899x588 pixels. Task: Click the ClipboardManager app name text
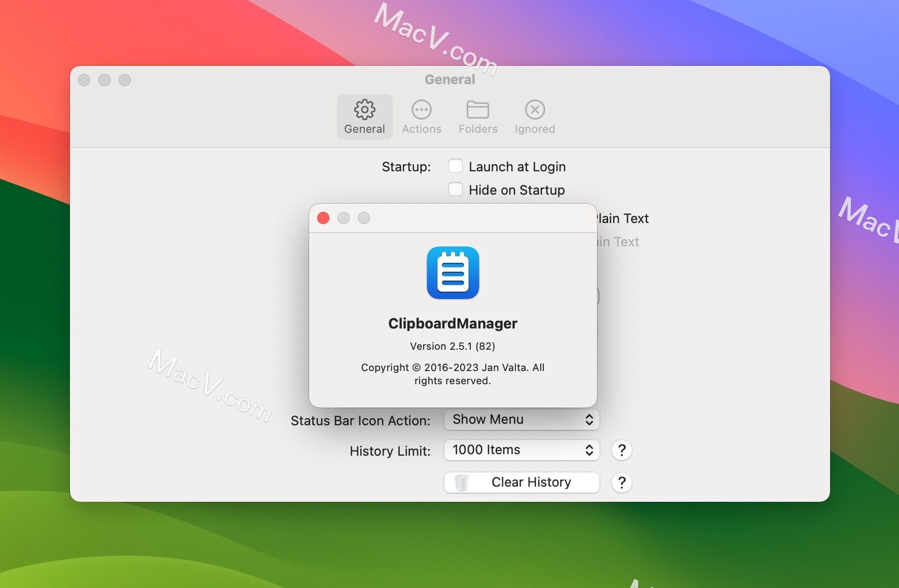[453, 323]
